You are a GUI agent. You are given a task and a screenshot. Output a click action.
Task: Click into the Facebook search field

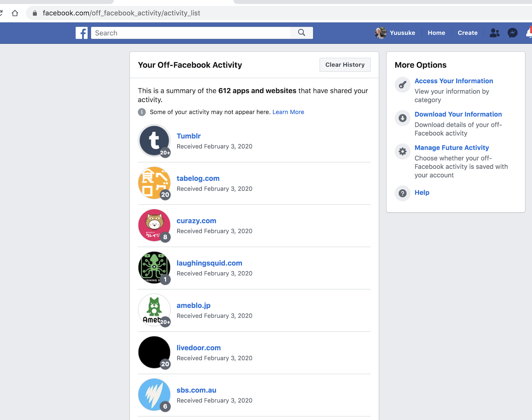coord(190,33)
